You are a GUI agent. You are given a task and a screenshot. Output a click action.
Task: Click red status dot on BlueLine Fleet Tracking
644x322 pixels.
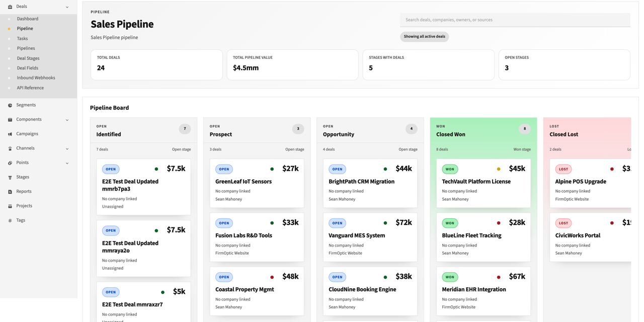tap(499, 223)
